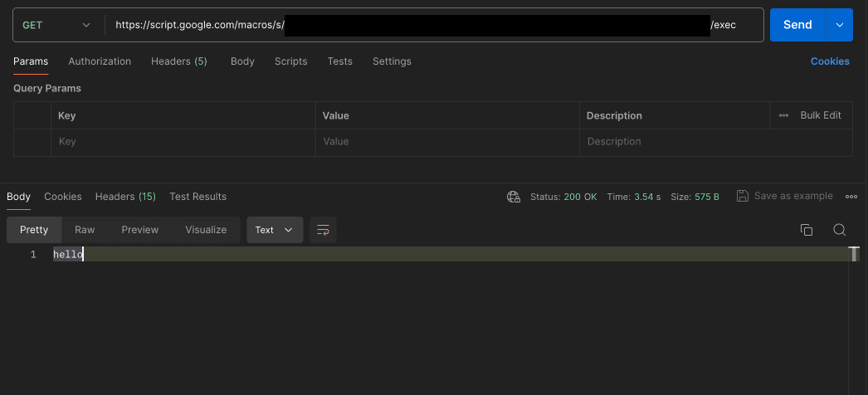Open the Text format dropdown
Image resolution: width=868 pixels, height=395 pixels.
pyautogui.click(x=274, y=230)
